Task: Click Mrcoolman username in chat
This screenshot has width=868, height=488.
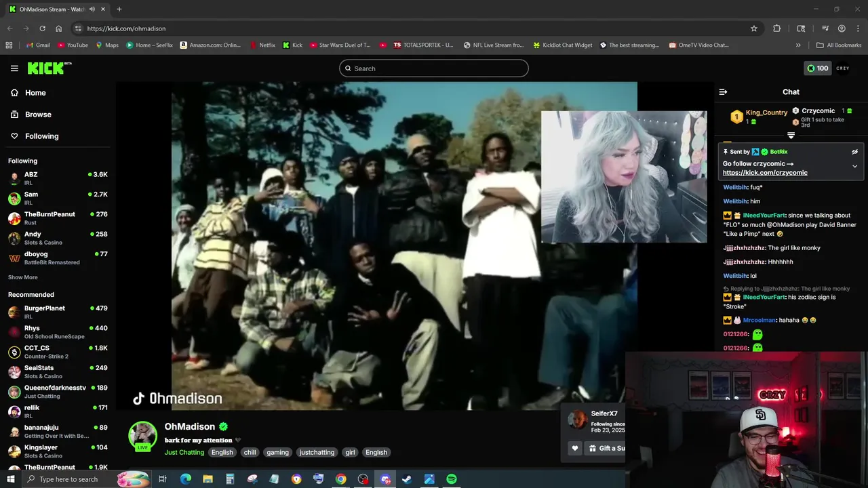Action: [759, 320]
